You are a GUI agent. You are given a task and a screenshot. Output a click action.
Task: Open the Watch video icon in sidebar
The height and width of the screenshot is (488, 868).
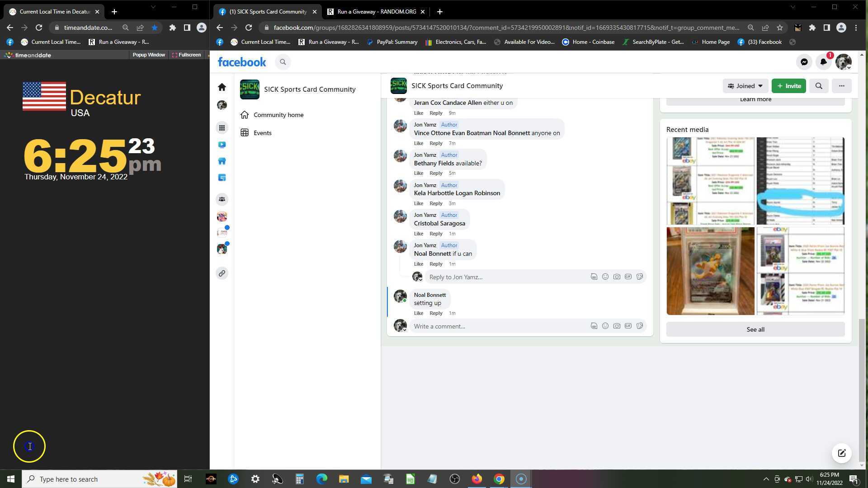pyautogui.click(x=222, y=145)
